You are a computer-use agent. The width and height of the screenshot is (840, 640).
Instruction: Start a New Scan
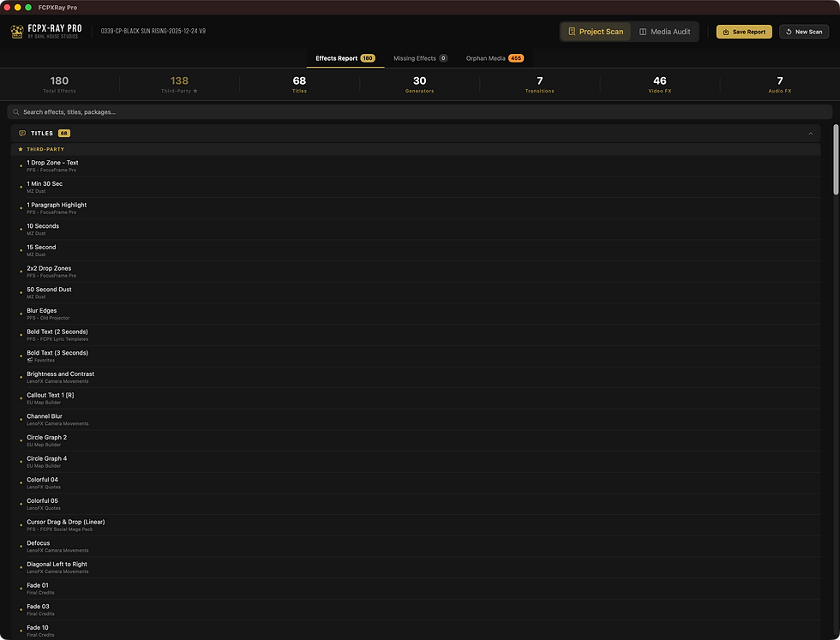(x=804, y=33)
